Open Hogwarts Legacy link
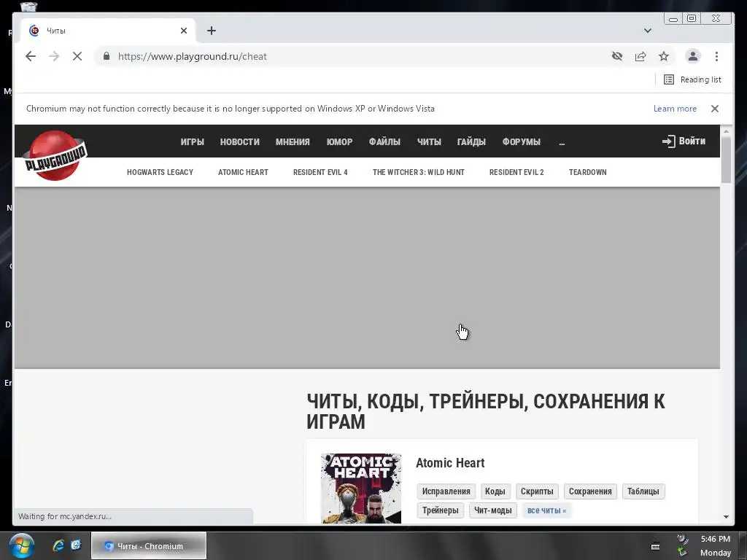The image size is (747, 560). [x=160, y=172]
